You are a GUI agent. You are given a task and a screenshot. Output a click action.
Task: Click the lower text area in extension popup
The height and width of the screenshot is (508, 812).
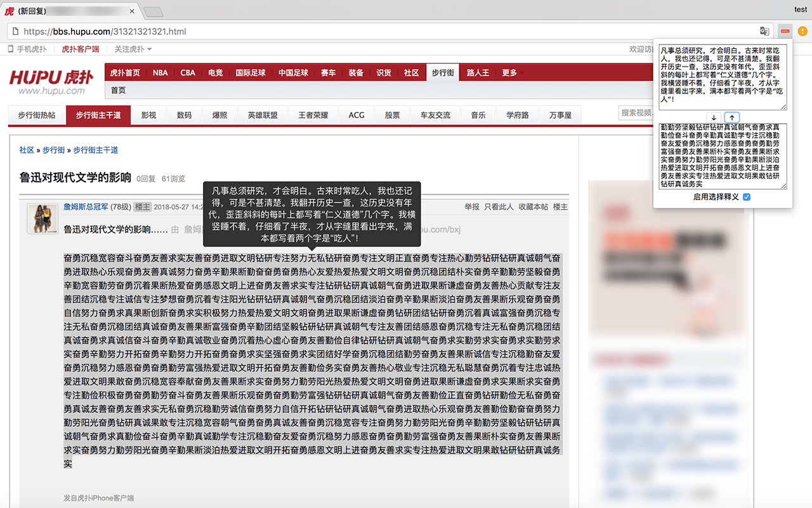pyautogui.click(x=723, y=156)
